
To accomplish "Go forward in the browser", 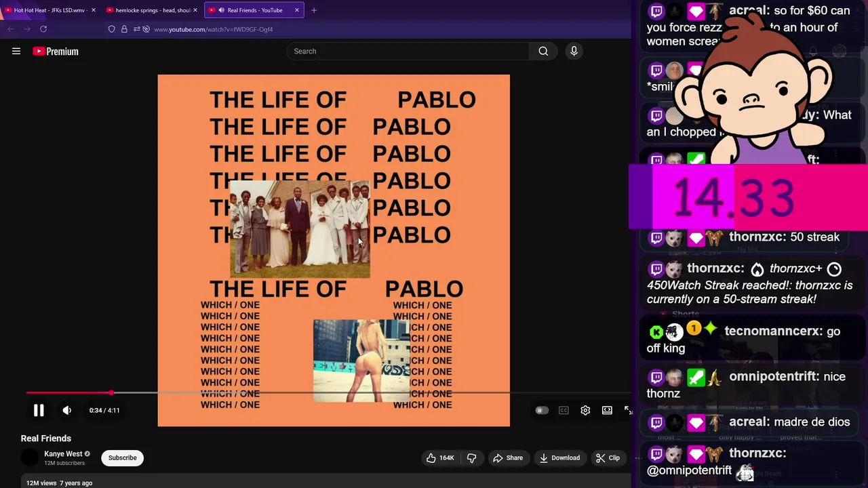I will pos(26,29).
